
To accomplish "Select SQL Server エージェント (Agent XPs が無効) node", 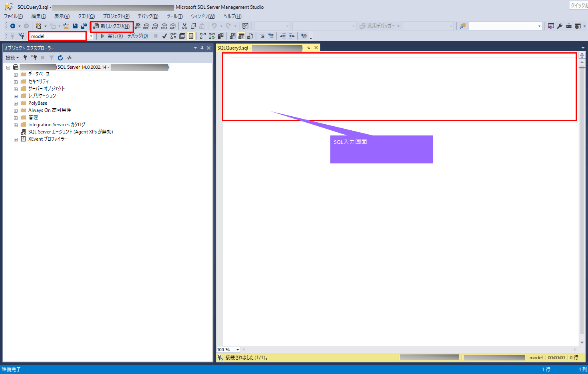I will click(70, 132).
